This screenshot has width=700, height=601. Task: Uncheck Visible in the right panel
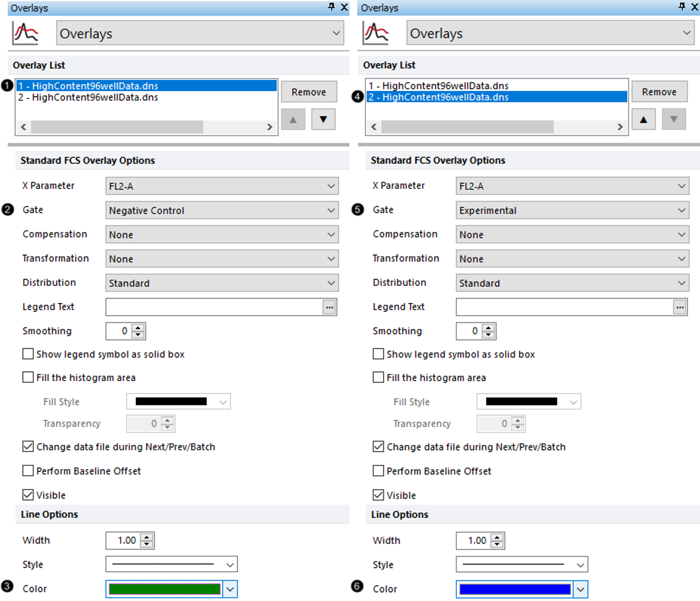coord(379,495)
